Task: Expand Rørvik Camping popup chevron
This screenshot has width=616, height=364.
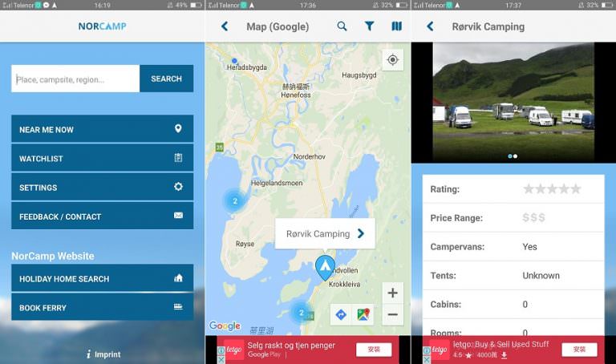Action: tap(361, 234)
